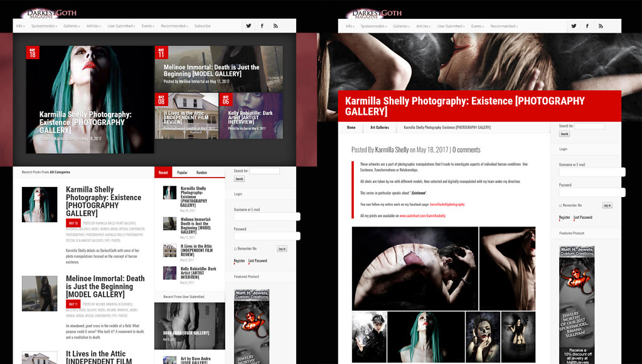Click DarkestGoth Magazine logo on right page
The image size is (642, 364).
pyautogui.click(x=375, y=14)
